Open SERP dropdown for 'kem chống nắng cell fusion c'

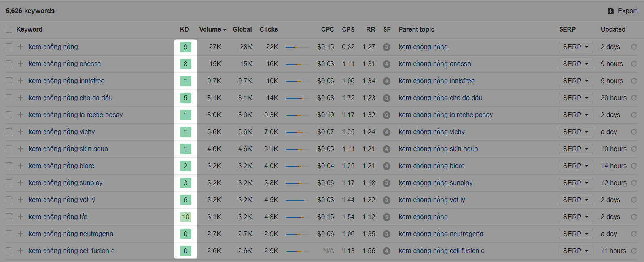point(576,251)
